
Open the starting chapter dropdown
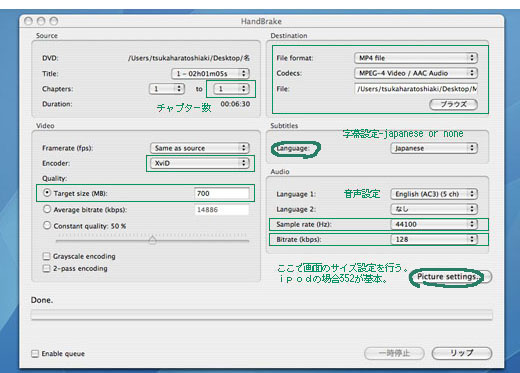[x=167, y=89]
